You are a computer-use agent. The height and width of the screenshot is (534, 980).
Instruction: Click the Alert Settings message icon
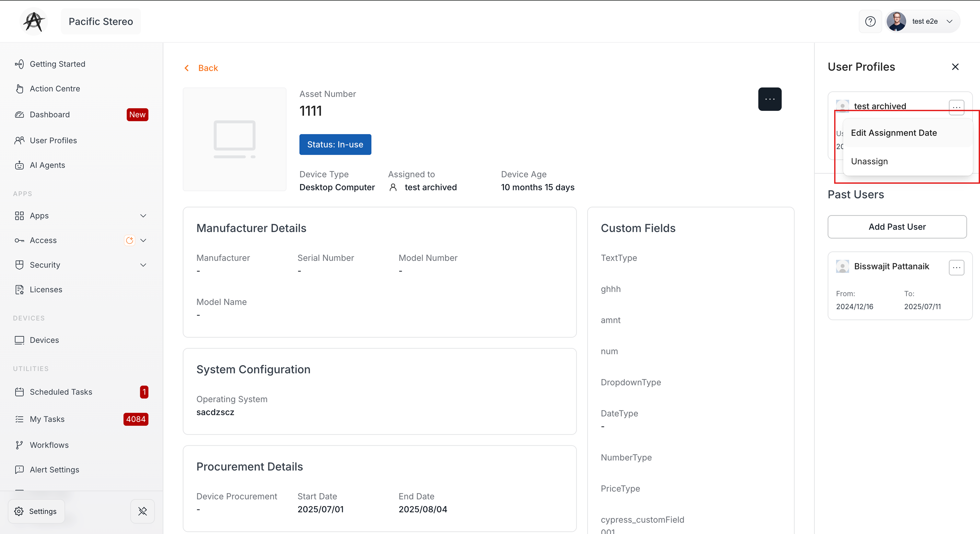coord(19,470)
